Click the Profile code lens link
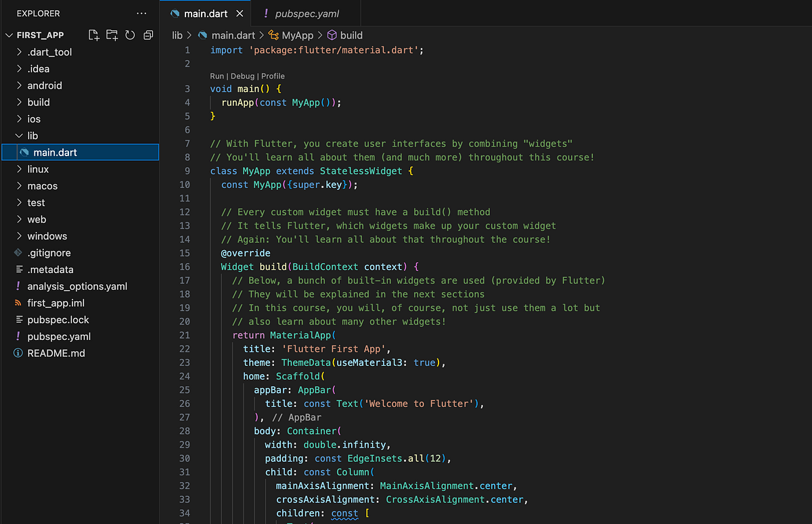The width and height of the screenshot is (812, 524). (273, 76)
